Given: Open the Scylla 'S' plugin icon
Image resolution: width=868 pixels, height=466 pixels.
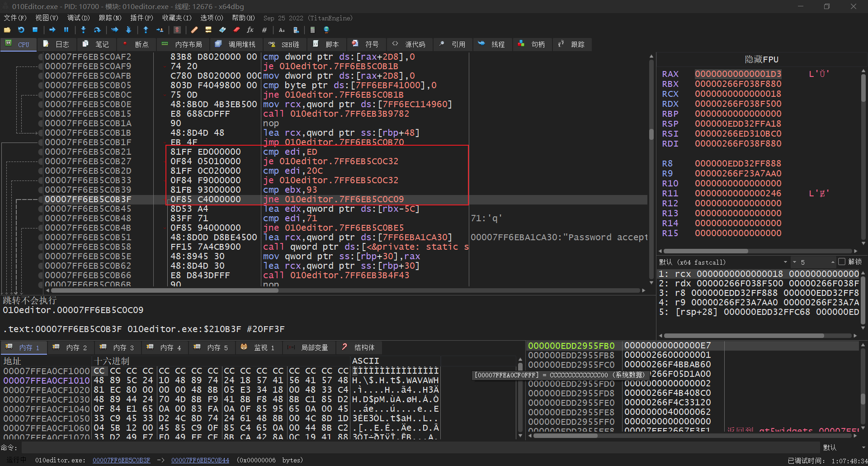Looking at the screenshot, I should 177,30.
